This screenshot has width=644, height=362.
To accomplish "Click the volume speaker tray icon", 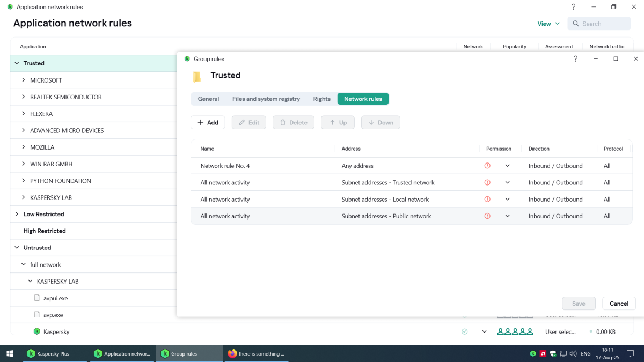I will pyautogui.click(x=573, y=354).
